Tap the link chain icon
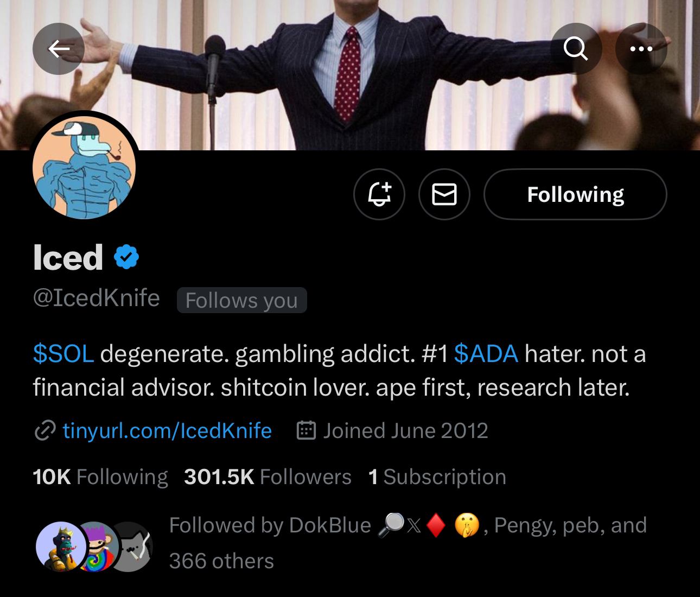Image resolution: width=700 pixels, height=597 pixels. 44,431
